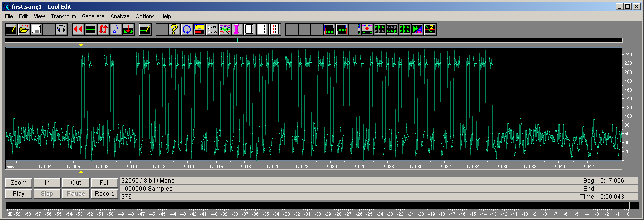Screen dimensions: 644x220
Task: Open the Edit menu
Action: tap(23, 16)
